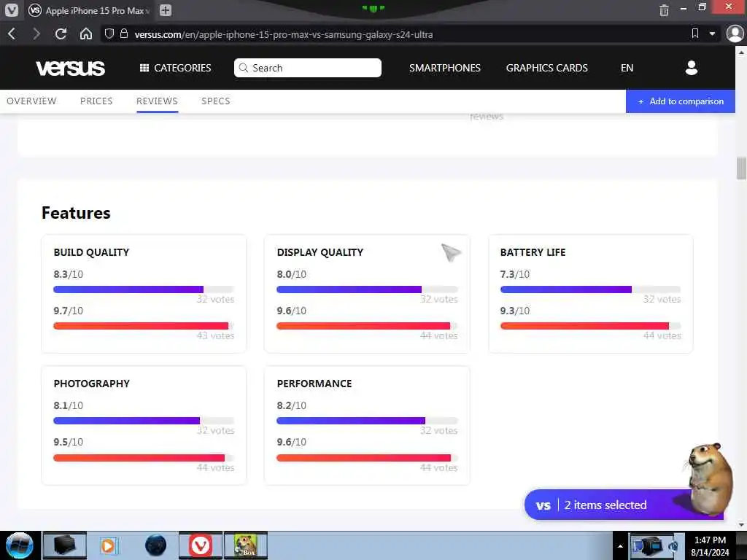This screenshot has width=747, height=560.
Task: Click the Build Quality heading
Action: [91, 252]
